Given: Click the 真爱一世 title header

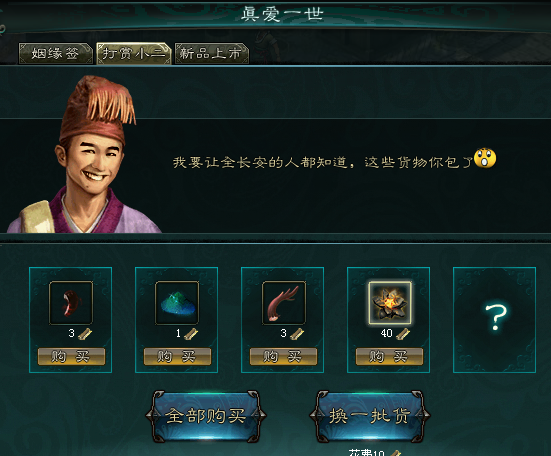Looking at the screenshot, I should pyautogui.click(x=282, y=14).
